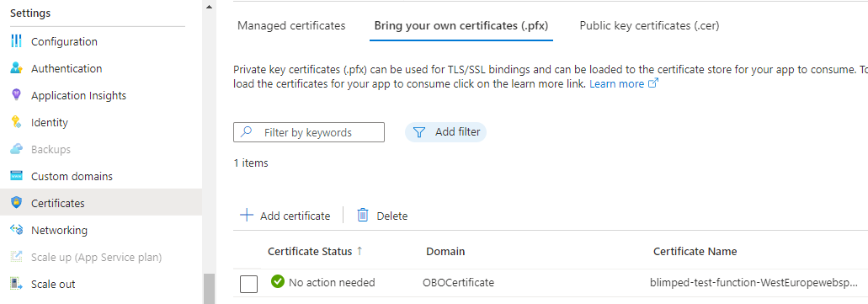
Task: Click the Delete button
Action: [382, 216]
